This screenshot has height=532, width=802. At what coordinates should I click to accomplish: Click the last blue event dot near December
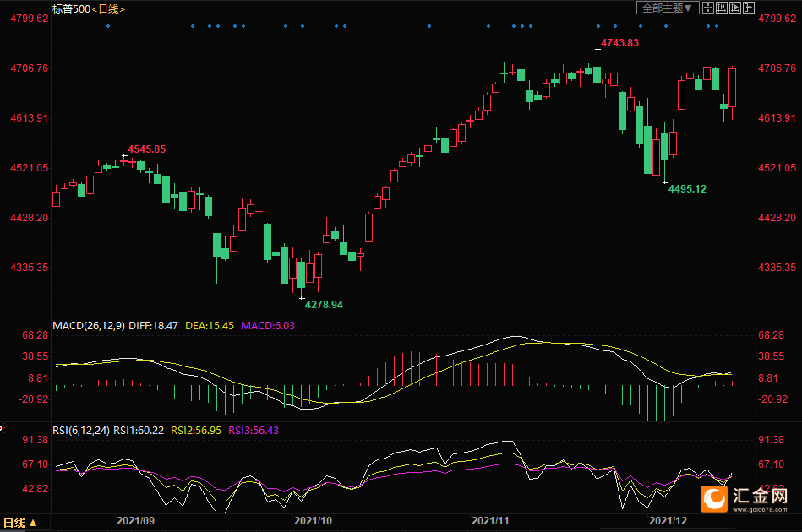[x=717, y=26]
